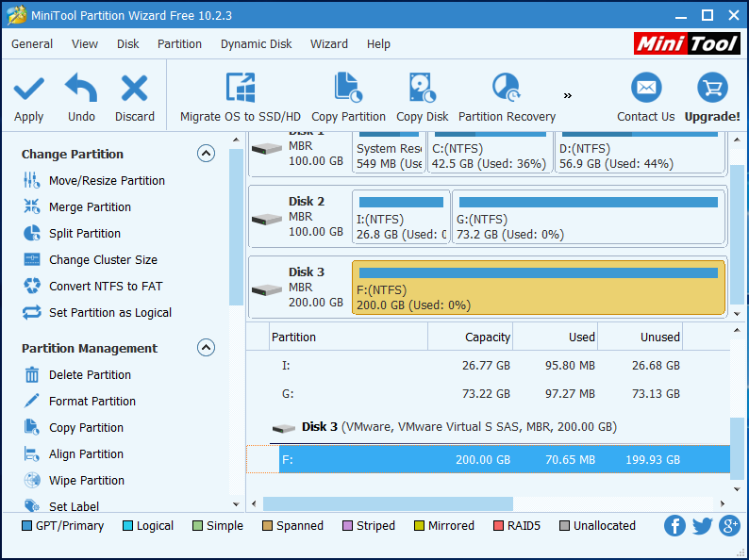Select the F: partition row
This screenshot has width=749, height=560.
click(x=489, y=459)
